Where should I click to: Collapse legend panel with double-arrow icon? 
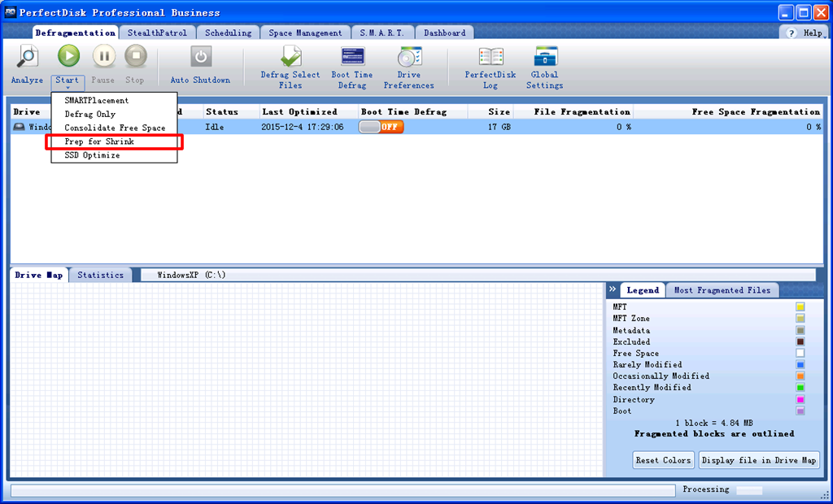point(613,289)
